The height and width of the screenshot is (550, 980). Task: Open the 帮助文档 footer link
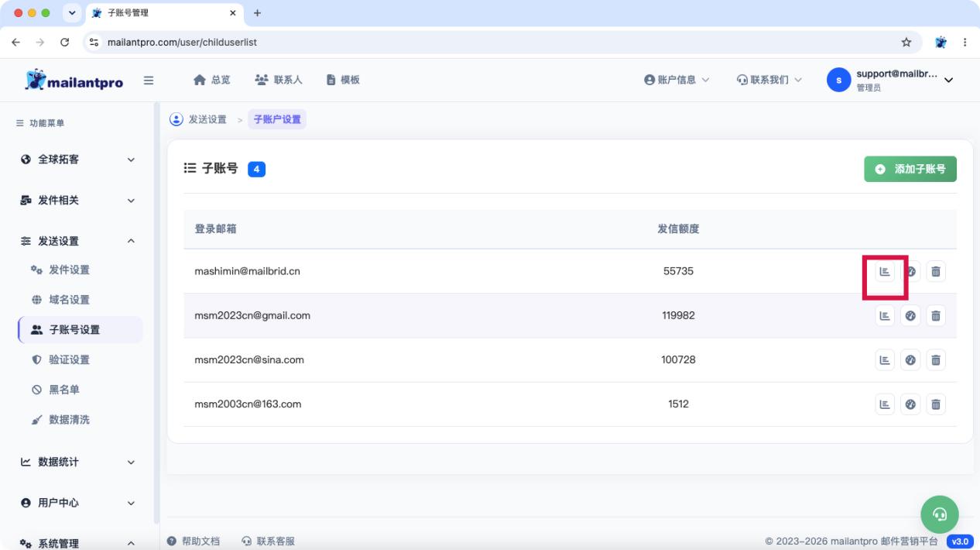tap(194, 541)
